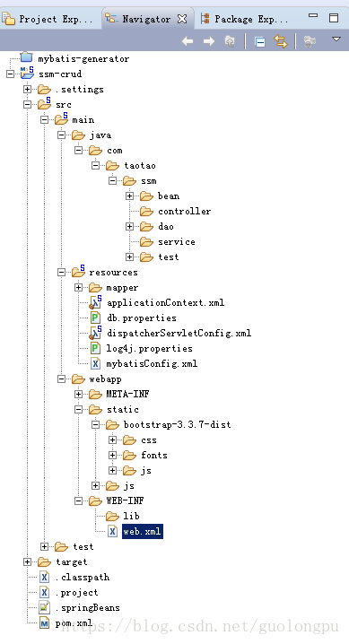Click the WEB-INF folder icon

(x=95, y=500)
